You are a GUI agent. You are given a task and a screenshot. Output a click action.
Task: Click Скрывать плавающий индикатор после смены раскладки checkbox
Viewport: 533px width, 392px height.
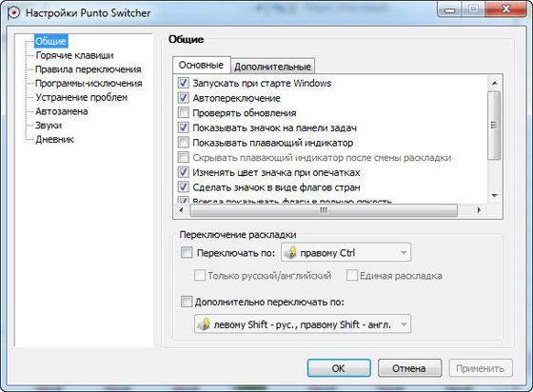[x=183, y=157]
